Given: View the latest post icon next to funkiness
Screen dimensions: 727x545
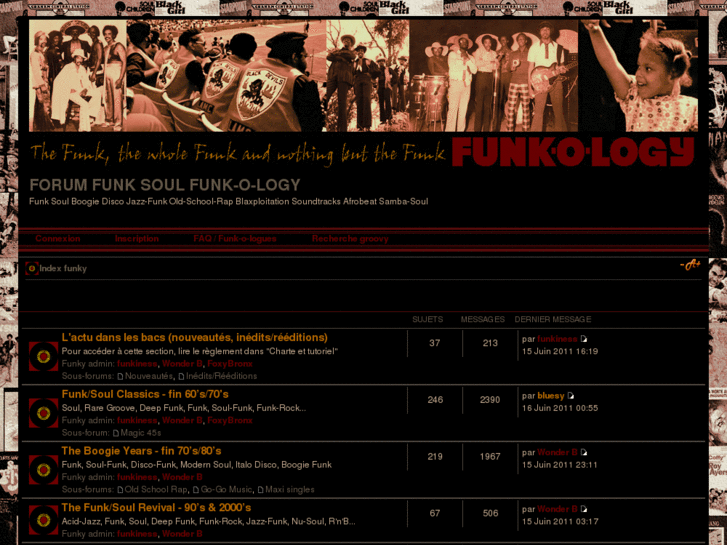Looking at the screenshot, I should [584, 339].
